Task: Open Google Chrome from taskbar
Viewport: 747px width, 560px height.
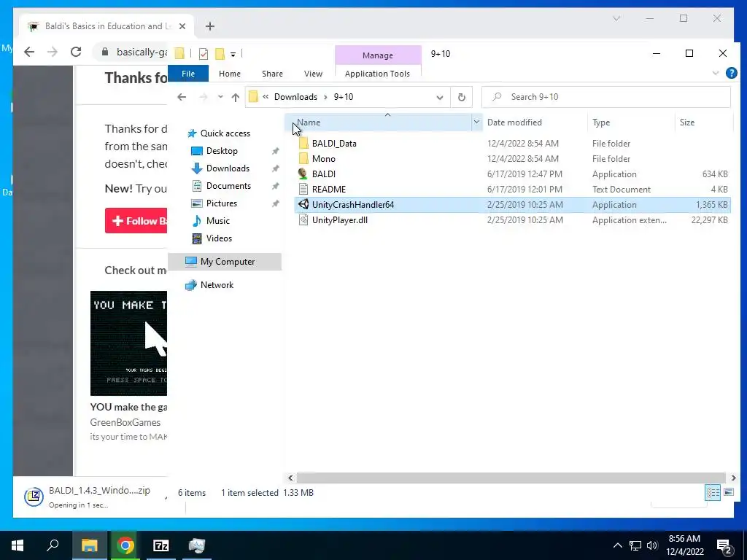Action: (x=125, y=545)
